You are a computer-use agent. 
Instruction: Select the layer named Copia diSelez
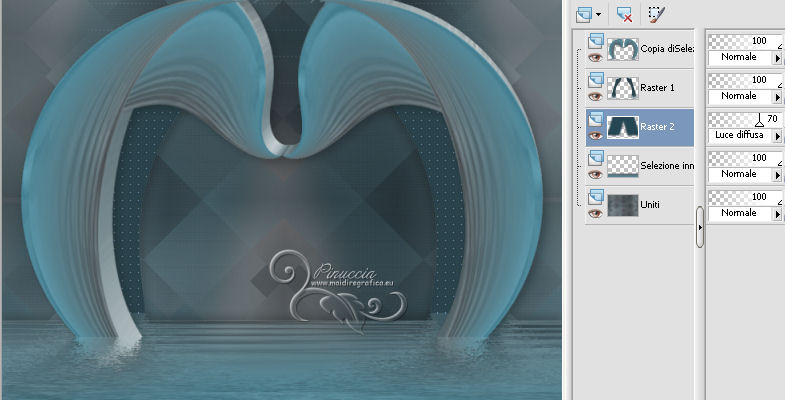[667, 49]
